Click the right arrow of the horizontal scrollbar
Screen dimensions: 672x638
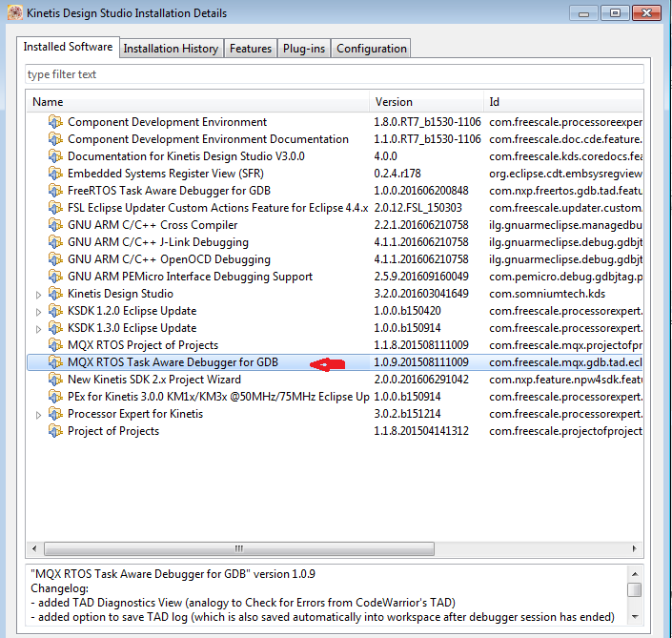pos(634,548)
